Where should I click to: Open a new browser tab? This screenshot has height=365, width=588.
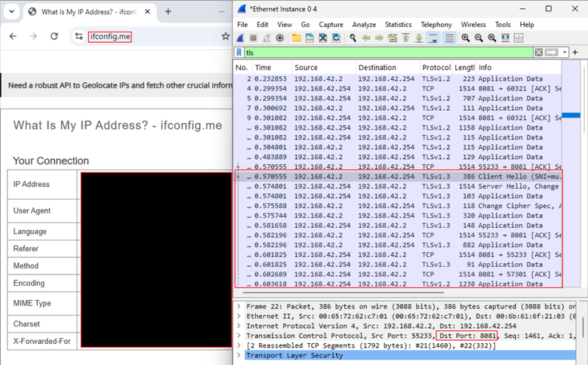click(x=168, y=11)
